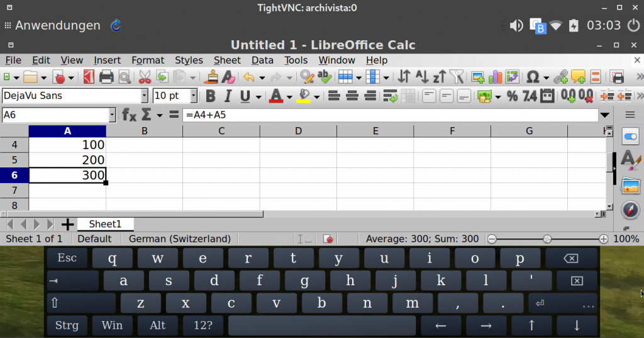Open the font name dropdown

point(144,96)
